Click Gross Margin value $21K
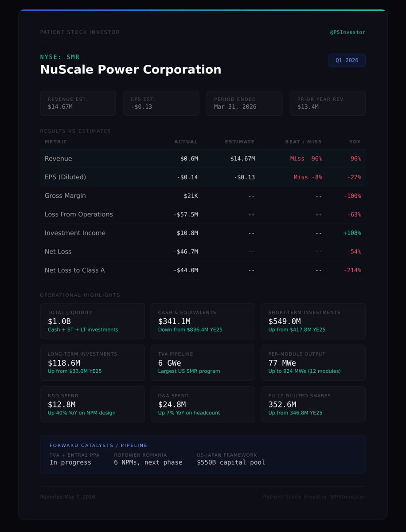Screen dimensions: 406x532 click(191, 196)
